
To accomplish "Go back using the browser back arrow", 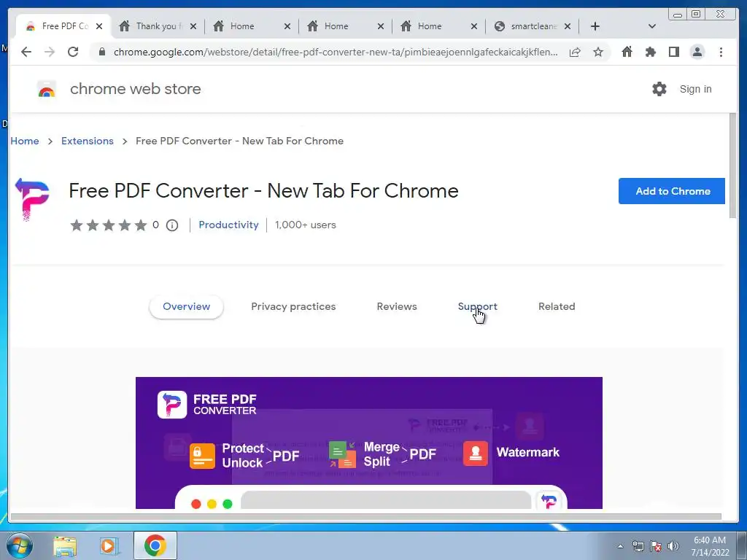I will (26, 52).
